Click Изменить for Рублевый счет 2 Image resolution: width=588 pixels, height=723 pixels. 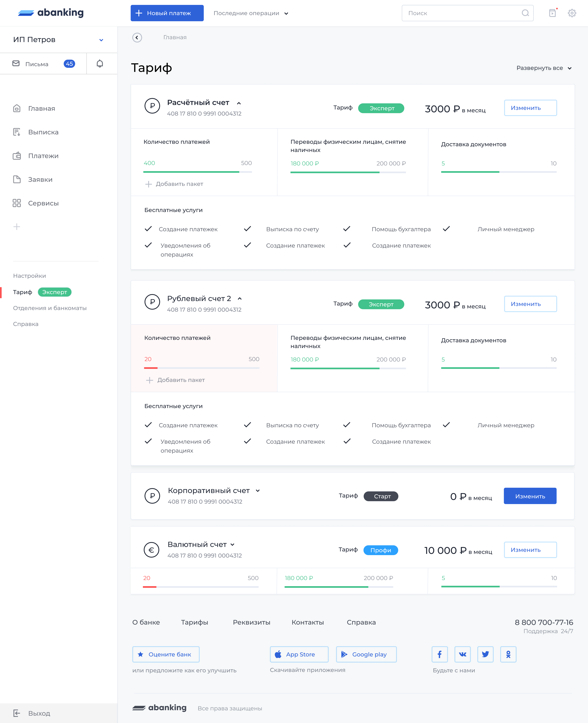[x=530, y=304]
